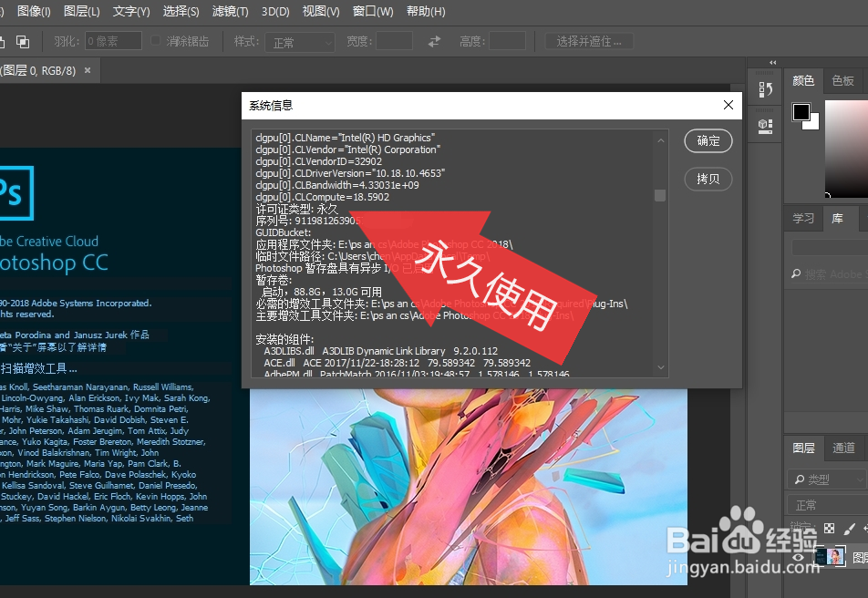Collapse panels with the double-arrow icon
Screen dimensions: 868x598
point(773,63)
